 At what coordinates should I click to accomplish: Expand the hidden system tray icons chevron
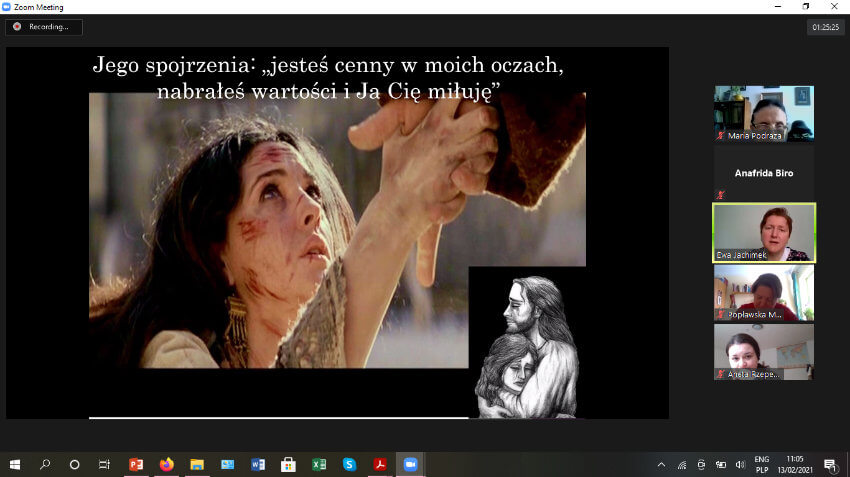coord(661,465)
